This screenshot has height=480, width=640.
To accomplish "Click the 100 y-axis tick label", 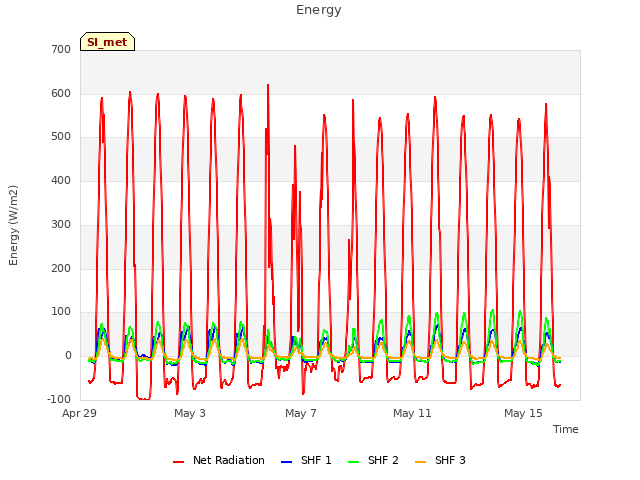I will (x=61, y=312).
